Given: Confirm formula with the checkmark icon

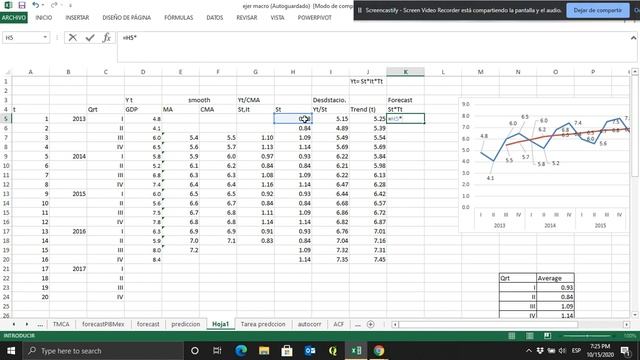Looking at the screenshot, I should coord(90,38).
